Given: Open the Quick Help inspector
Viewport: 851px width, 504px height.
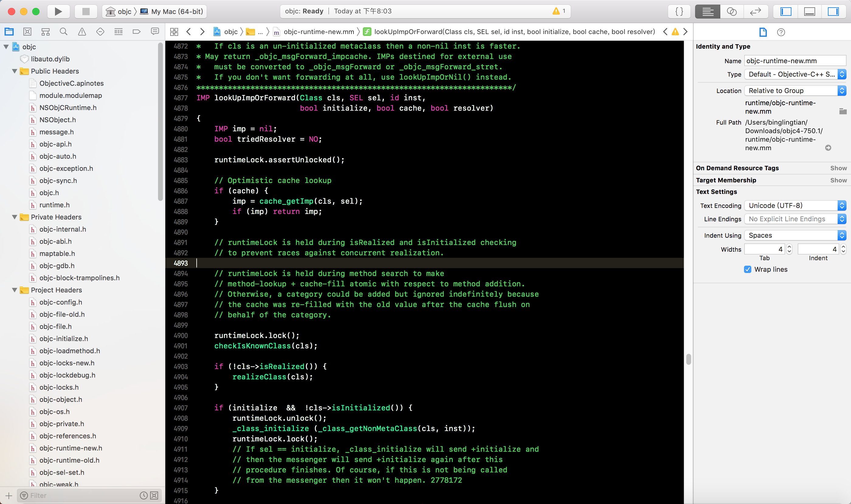Looking at the screenshot, I should click(781, 32).
